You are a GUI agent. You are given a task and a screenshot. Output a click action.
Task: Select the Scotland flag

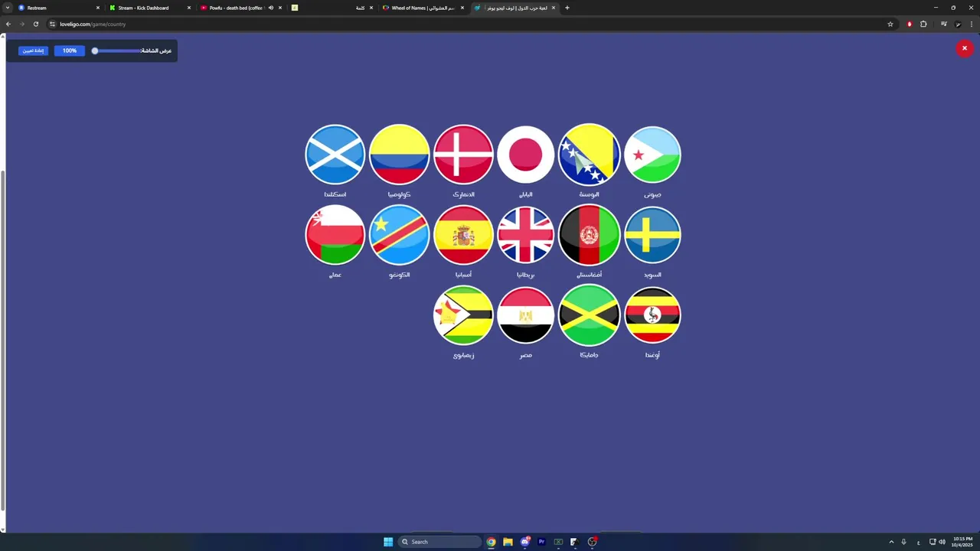335,155
